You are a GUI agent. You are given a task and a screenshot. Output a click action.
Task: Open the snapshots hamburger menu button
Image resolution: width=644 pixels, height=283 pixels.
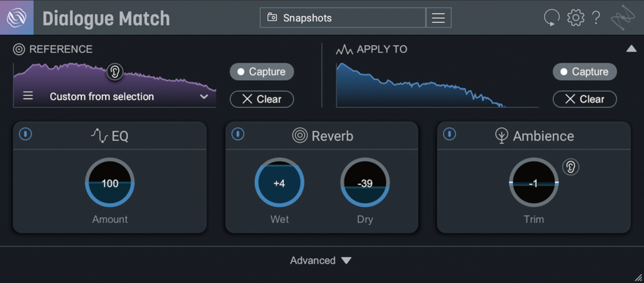(x=438, y=18)
